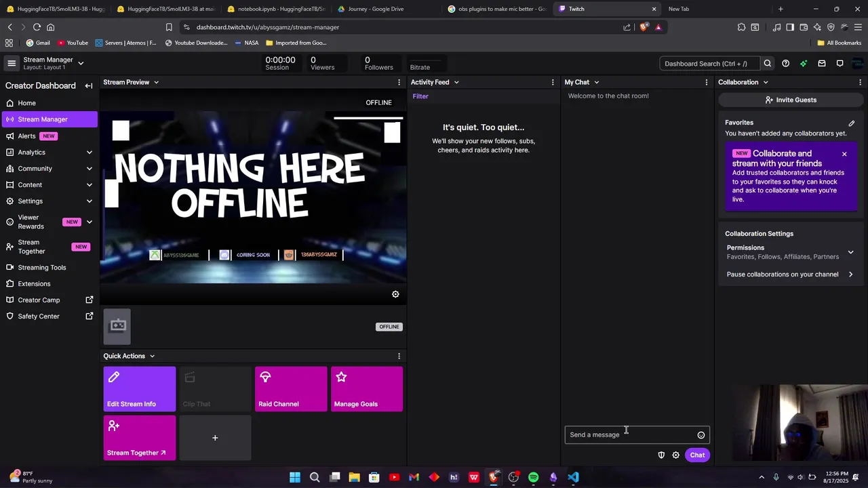868x488 pixels.
Task: Open Activity Feed panel options menu
Action: click(553, 82)
